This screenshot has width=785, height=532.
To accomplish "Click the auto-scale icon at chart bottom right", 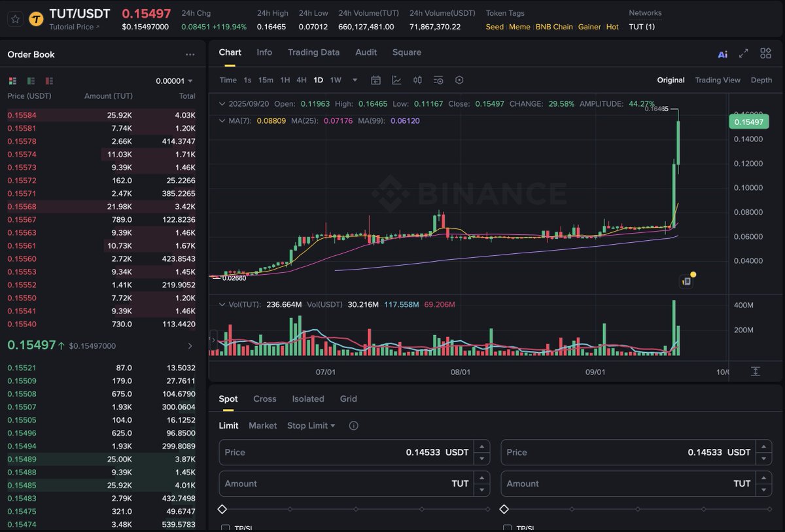I will click(756, 371).
